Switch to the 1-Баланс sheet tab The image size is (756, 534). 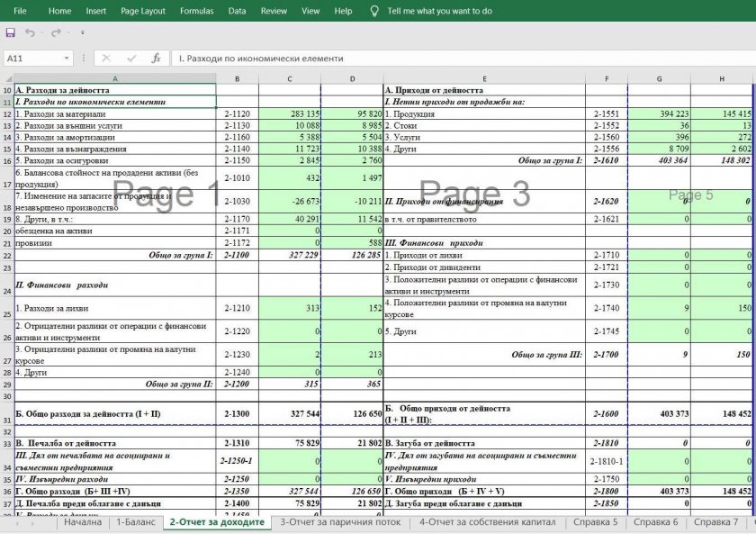click(135, 522)
